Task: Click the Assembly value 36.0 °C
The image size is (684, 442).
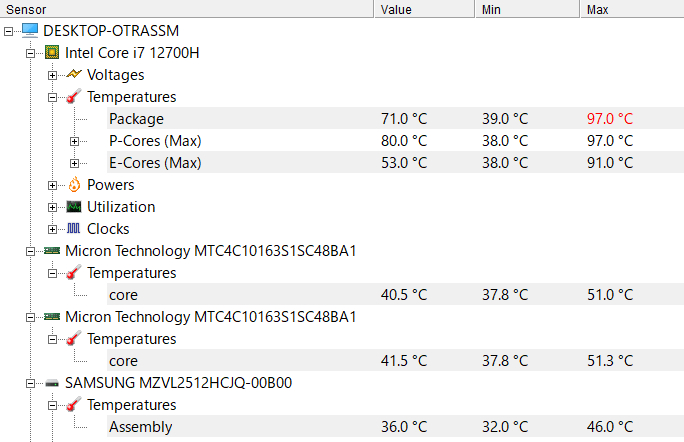Action: pyautogui.click(x=404, y=426)
